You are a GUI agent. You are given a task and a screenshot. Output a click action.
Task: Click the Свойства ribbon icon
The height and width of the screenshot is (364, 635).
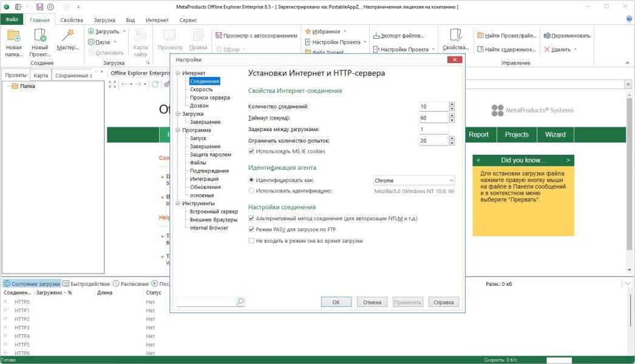[x=455, y=36]
